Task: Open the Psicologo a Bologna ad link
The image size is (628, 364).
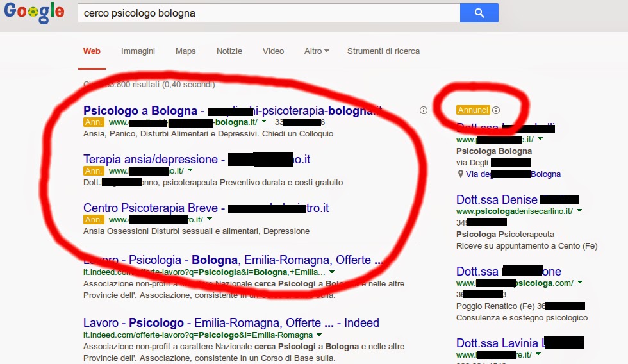Action: pos(232,110)
